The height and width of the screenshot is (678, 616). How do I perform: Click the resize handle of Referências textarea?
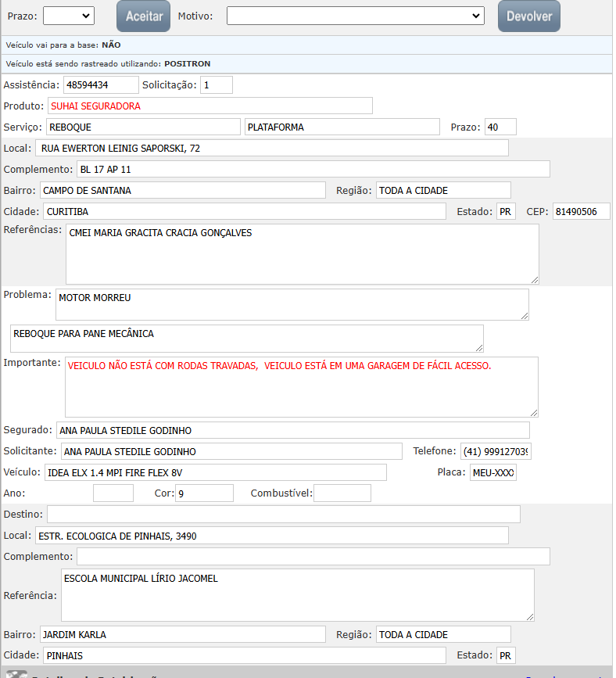[x=534, y=278]
